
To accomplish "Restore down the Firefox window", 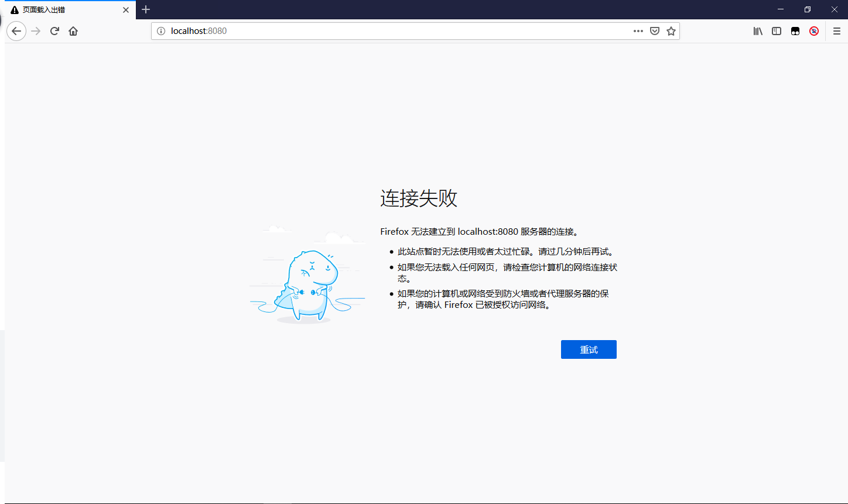I will click(x=808, y=9).
